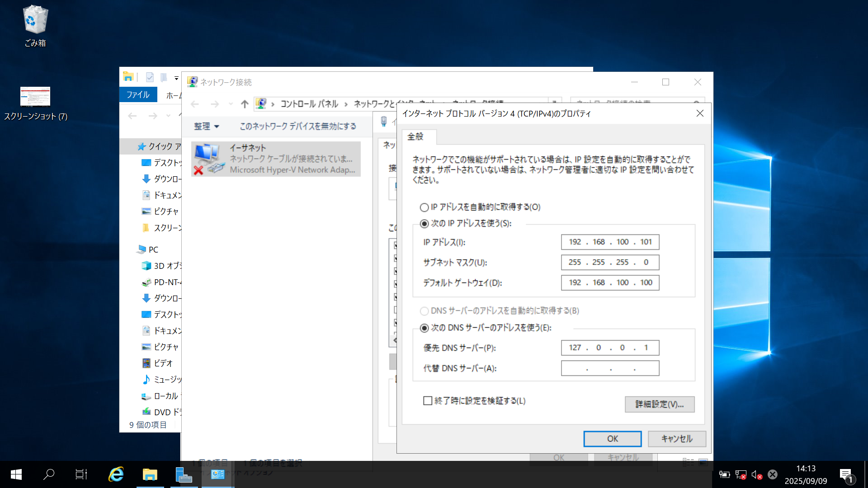Click the disconnected network icon in system tray
Image resolution: width=868 pixels, height=488 pixels.
pos(741,474)
